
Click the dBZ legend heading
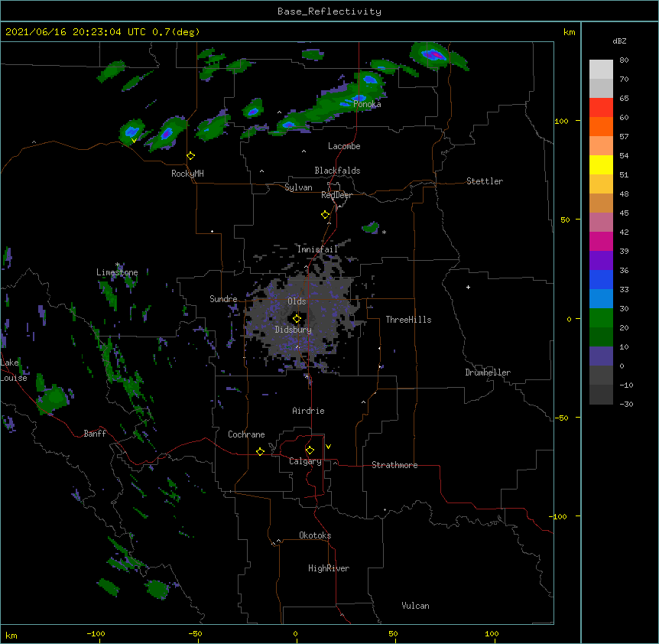(x=619, y=41)
